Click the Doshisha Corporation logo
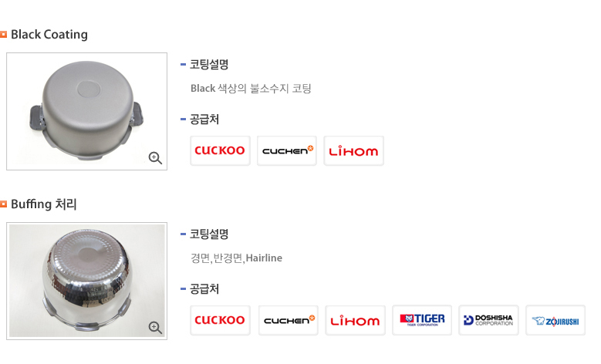 pos(488,320)
